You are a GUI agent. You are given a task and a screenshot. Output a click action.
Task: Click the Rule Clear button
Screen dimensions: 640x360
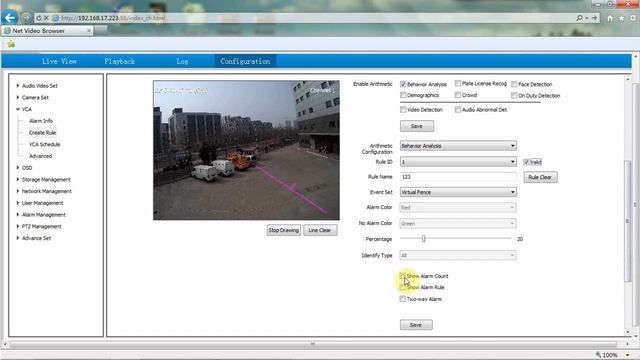click(540, 177)
